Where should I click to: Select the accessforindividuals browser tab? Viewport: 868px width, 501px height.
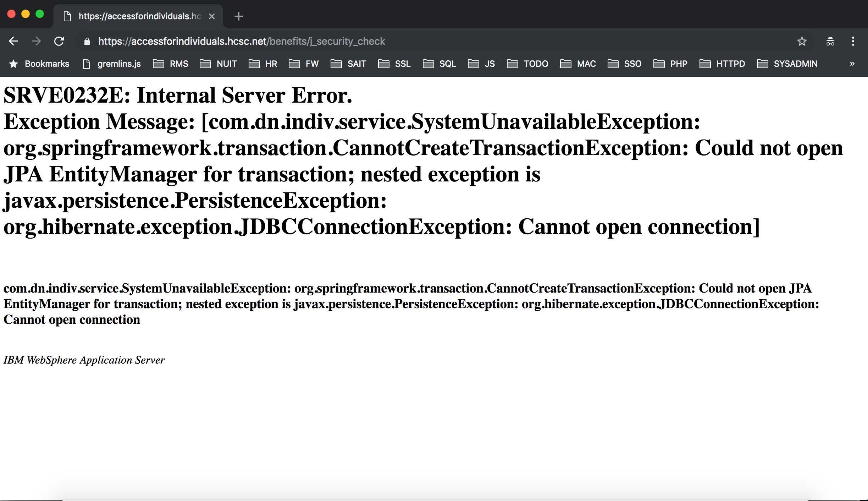135,16
